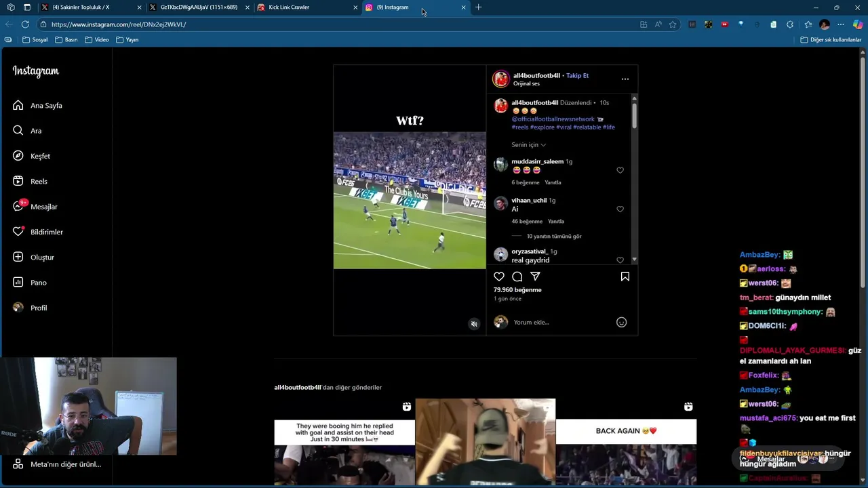
Task: Click Takip Et to follow the account
Action: pos(577,76)
